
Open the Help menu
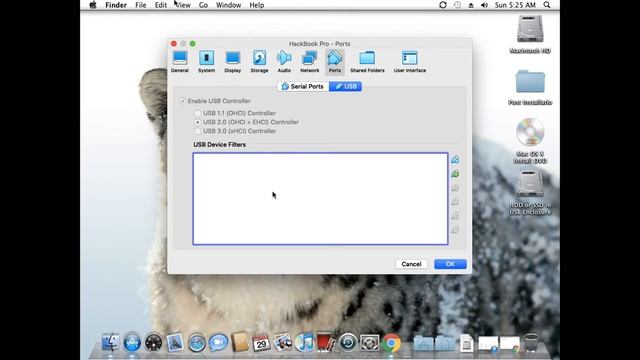[x=257, y=5]
